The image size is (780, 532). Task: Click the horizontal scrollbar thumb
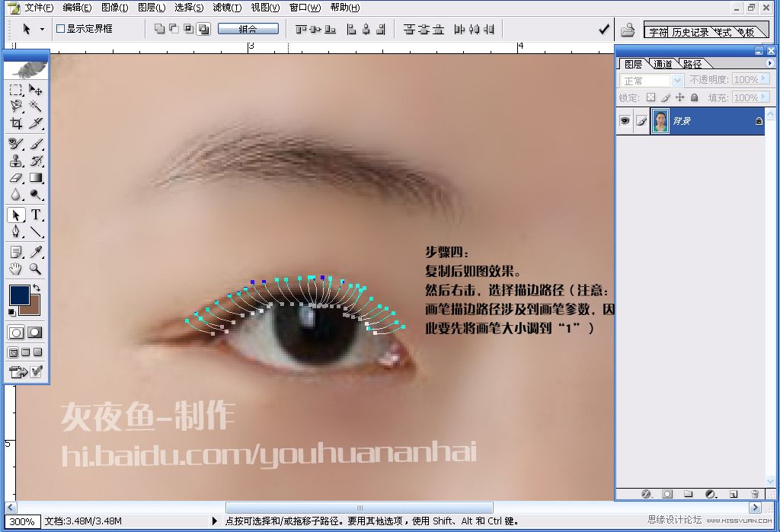pos(360,508)
